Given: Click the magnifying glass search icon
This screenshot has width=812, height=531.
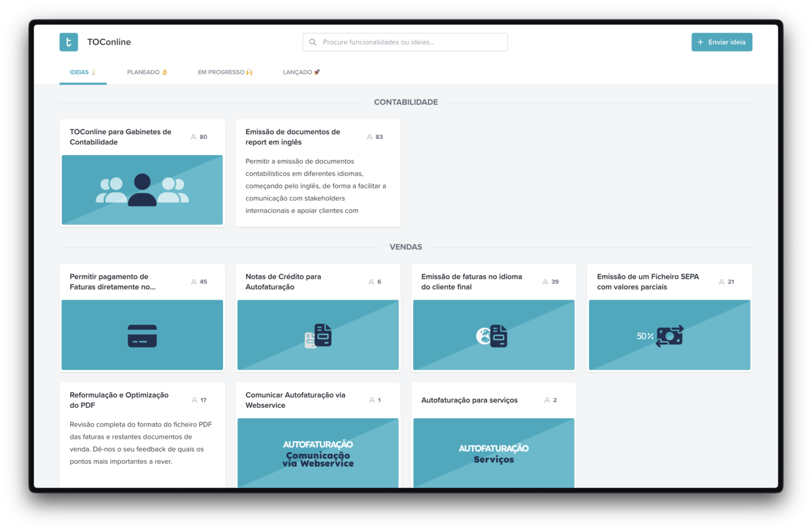Looking at the screenshot, I should pyautogui.click(x=313, y=42).
